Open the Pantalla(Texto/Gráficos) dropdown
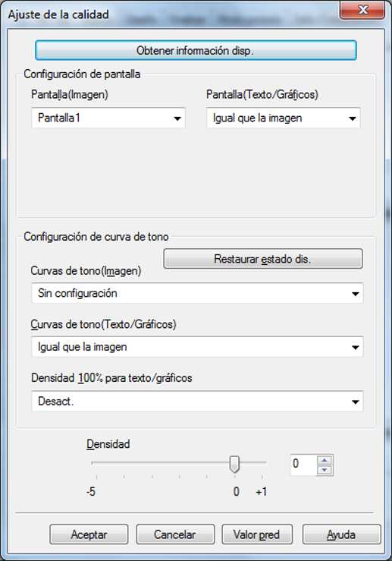392x561 pixels. click(284, 118)
